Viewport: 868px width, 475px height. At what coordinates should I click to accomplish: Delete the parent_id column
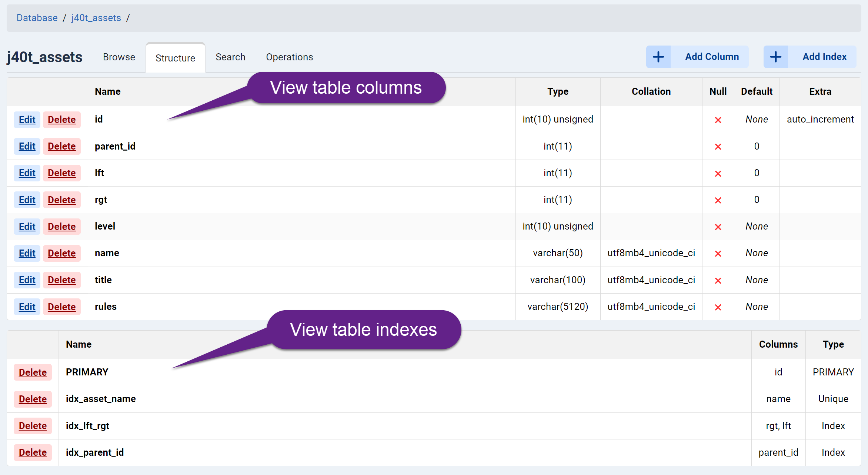(x=61, y=146)
